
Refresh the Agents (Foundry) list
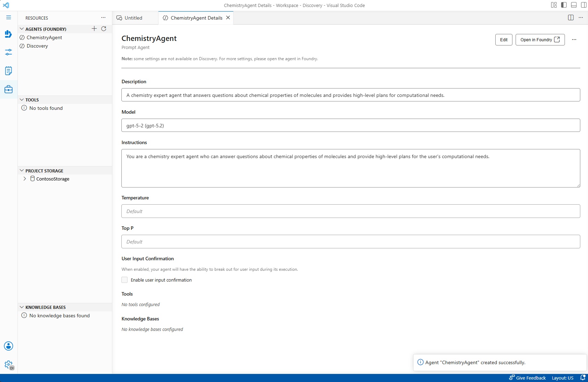click(x=104, y=29)
